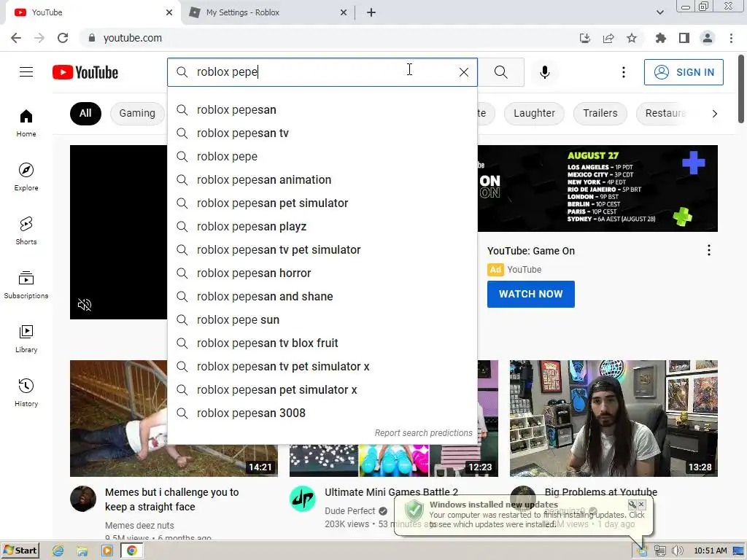This screenshot has width=747, height=560.
Task: Select the Laughter filter chip
Action: [534, 113]
